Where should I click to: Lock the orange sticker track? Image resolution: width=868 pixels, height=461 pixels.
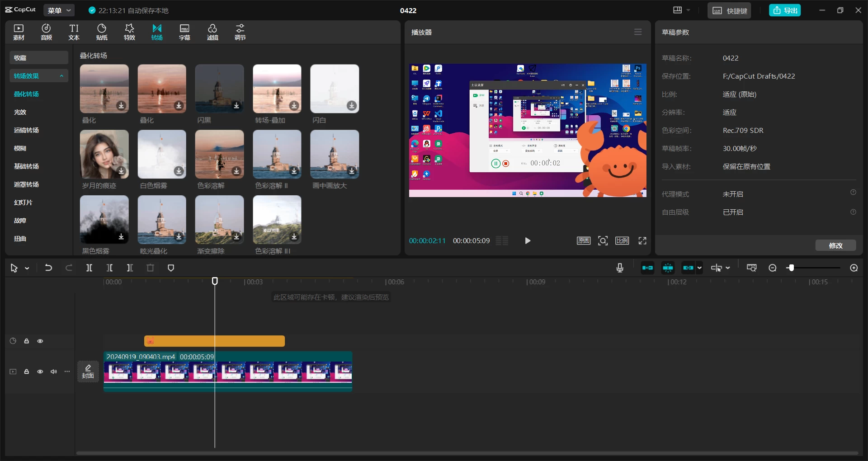click(27, 341)
